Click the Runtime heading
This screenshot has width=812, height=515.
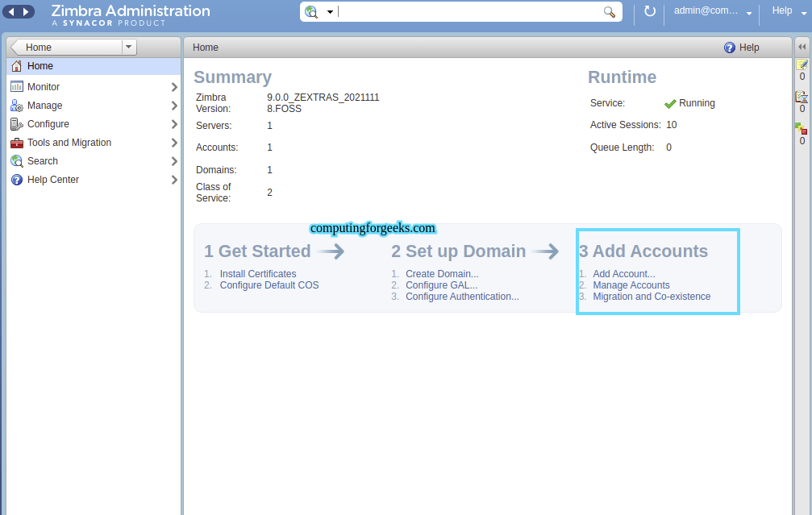point(622,77)
